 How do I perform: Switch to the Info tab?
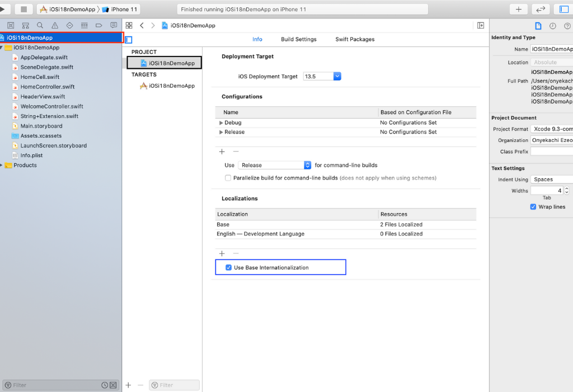pyautogui.click(x=257, y=39)
